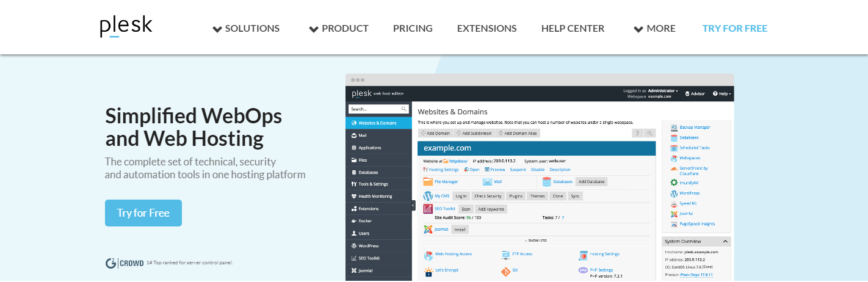This screenshot has width=868, height=282.
Task: Click the Clone button
Action: pyautogui.click(x=557, y=196)
